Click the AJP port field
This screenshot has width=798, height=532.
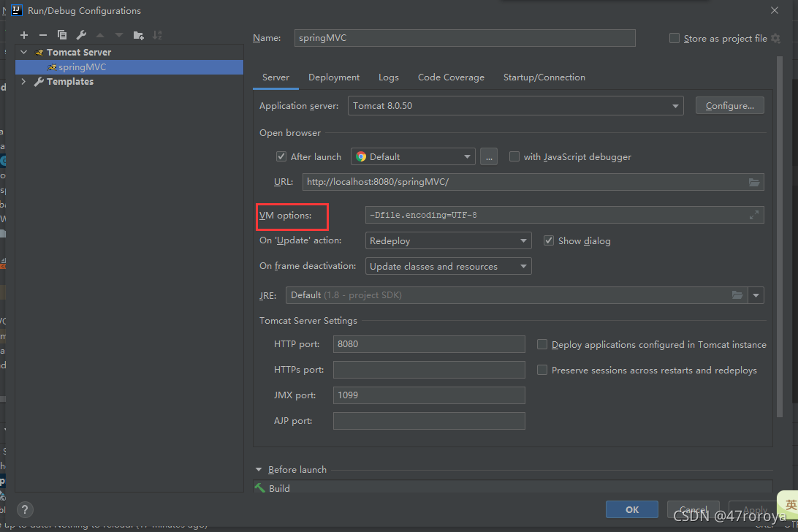click(429, 421)
